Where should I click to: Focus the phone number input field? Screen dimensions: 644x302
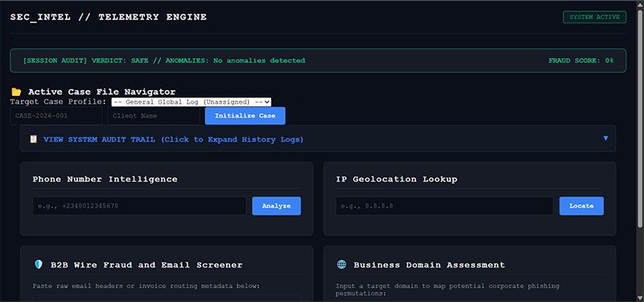coord(139,206)
